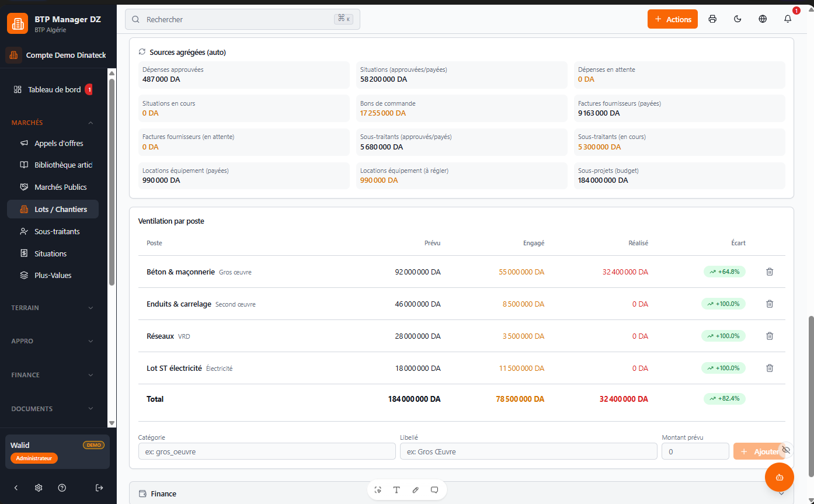Open Tableau de bord
The width and height of the screenshot is (814, 504).
coord(54,89)
